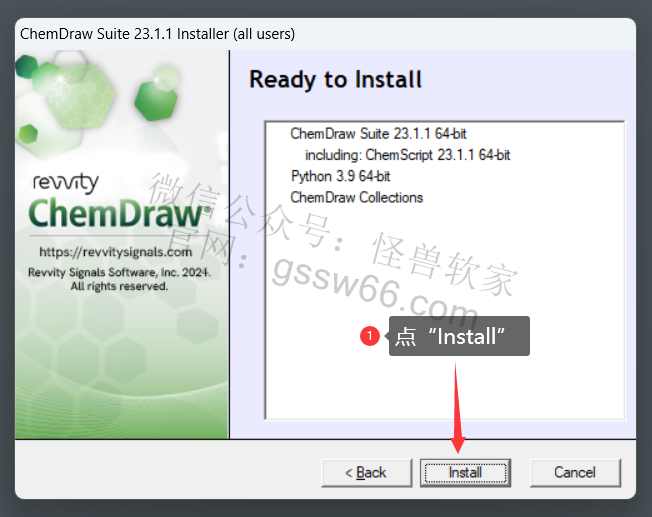
Task: Click the revvity logo
Action: tap(66, 183)
